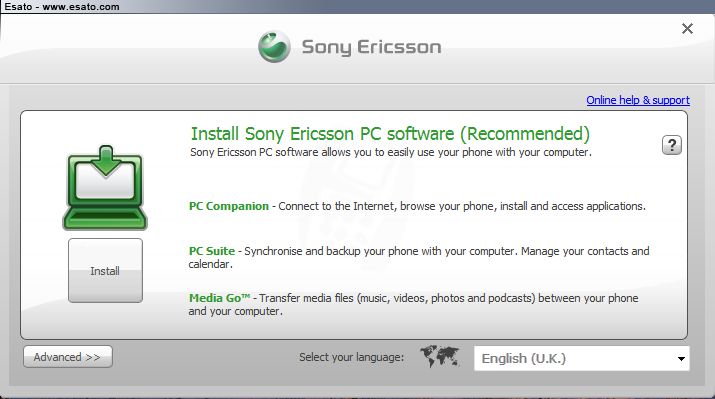Click the Esato title bar text
The image size is (715, 399).
click(62, 7)
